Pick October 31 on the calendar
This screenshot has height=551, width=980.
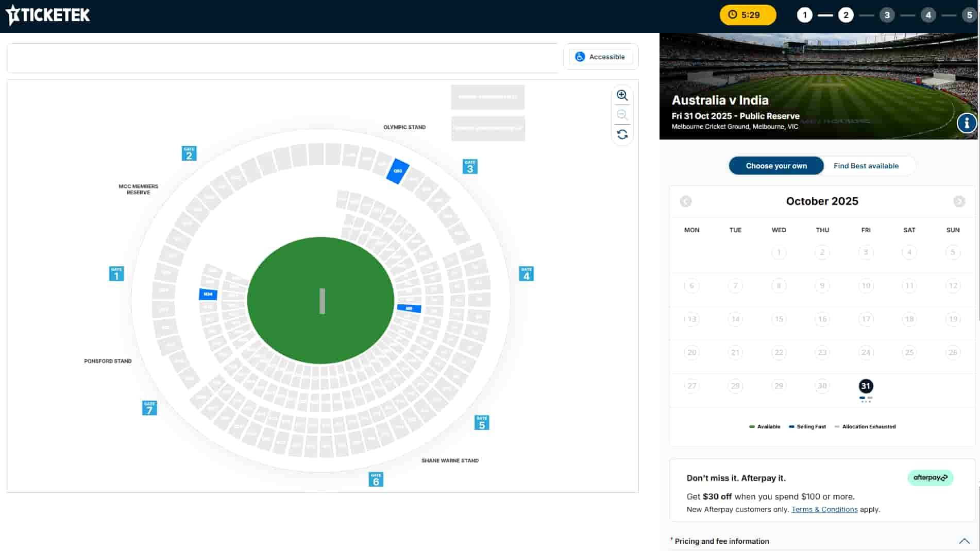[x=866, y=385]
